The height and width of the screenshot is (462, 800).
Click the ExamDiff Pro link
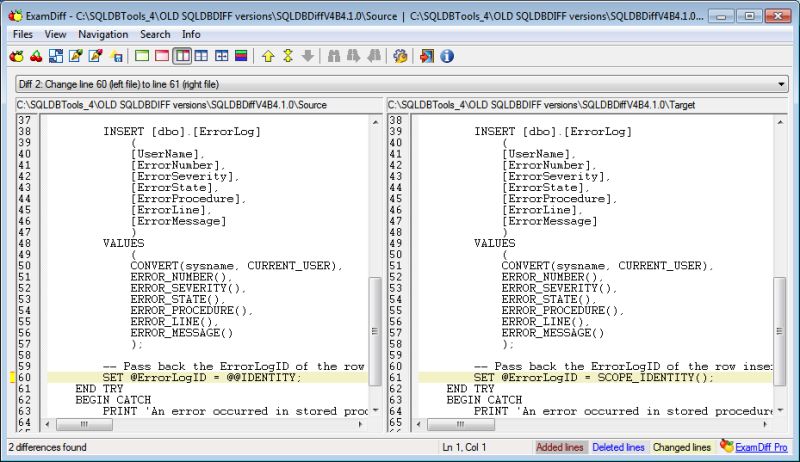(x=761, y=447)
